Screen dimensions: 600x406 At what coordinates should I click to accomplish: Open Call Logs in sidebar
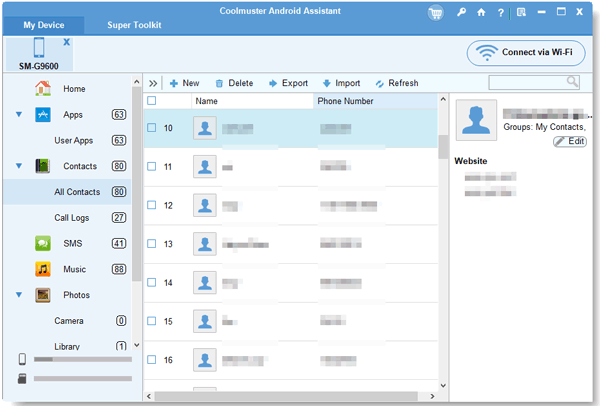pos(72,218)
